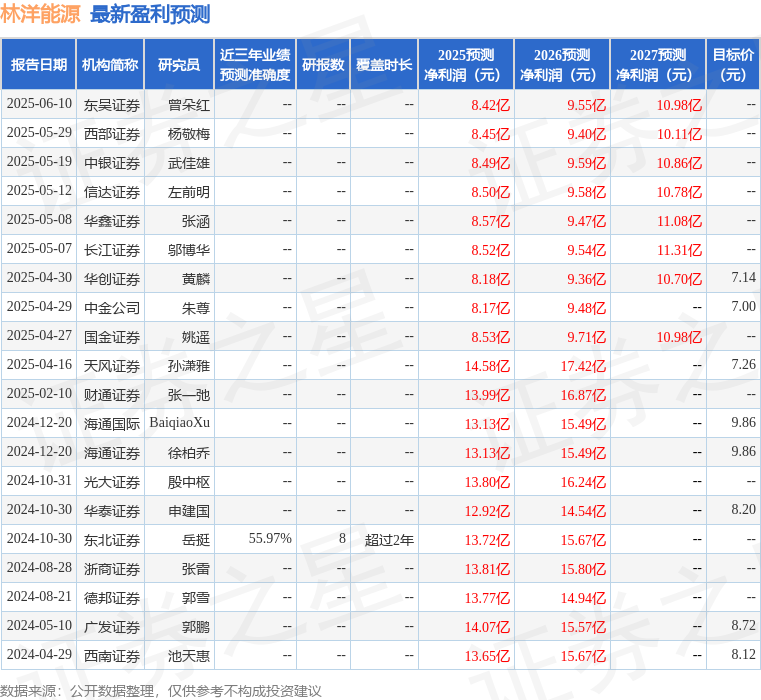The width and height of the screenshot is (761, 700).
Task: Click the 数据来源 disclaimer footer text
Action: click(x=161, y=691)
